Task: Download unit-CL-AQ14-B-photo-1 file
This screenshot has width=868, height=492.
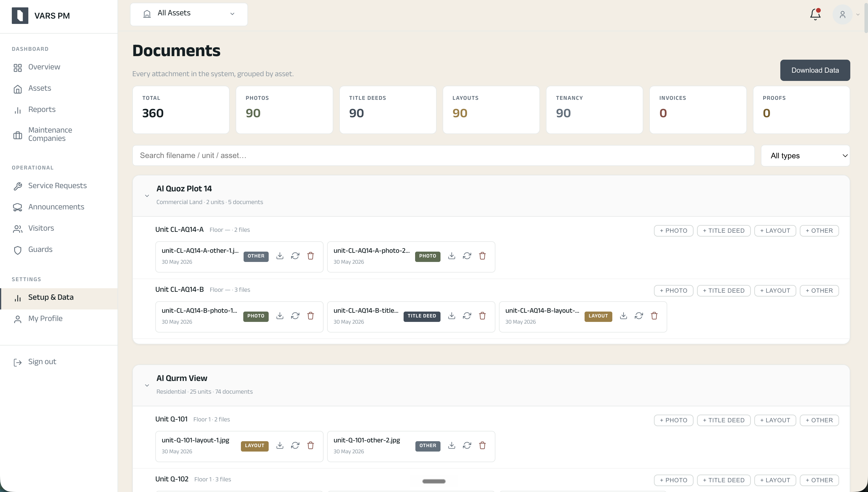Action: (280, 316)
